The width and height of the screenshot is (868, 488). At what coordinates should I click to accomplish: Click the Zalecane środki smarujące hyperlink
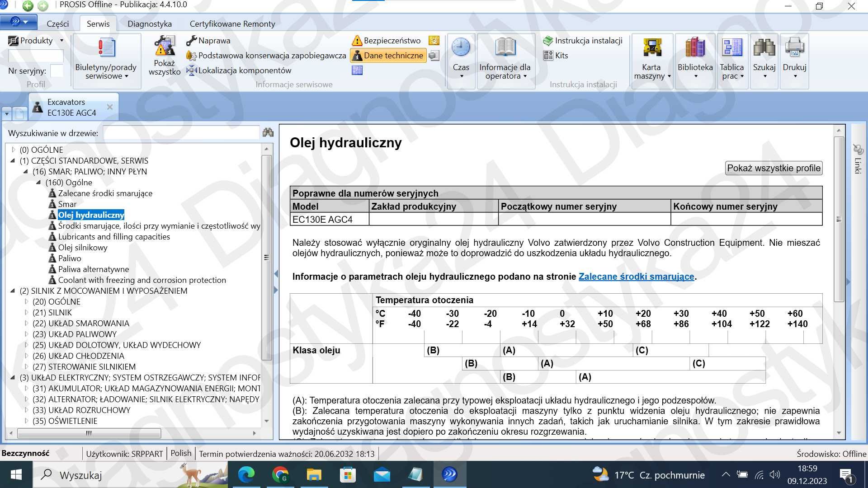click(x=636, y=276)
